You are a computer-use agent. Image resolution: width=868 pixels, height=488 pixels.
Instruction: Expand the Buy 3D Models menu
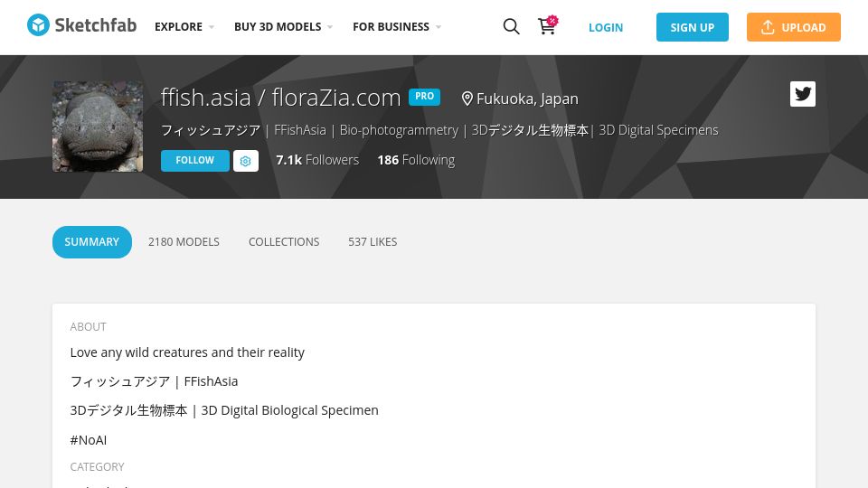(x=283, y=26)
